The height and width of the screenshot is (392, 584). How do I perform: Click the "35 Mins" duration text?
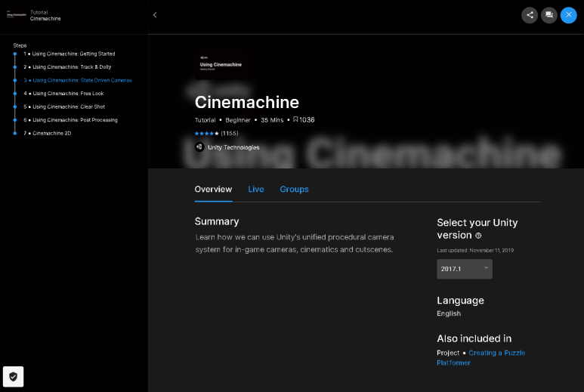pyautogui.click(x=272, y=120)
